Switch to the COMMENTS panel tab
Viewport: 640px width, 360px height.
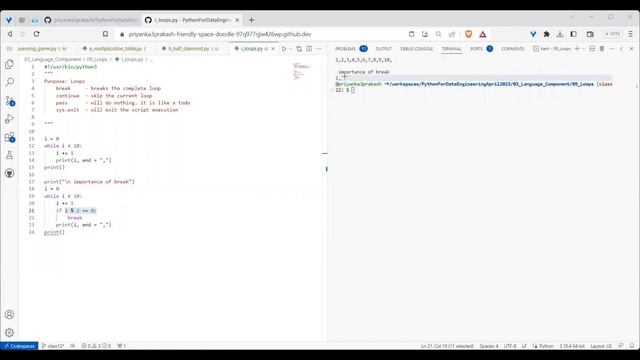512,49
